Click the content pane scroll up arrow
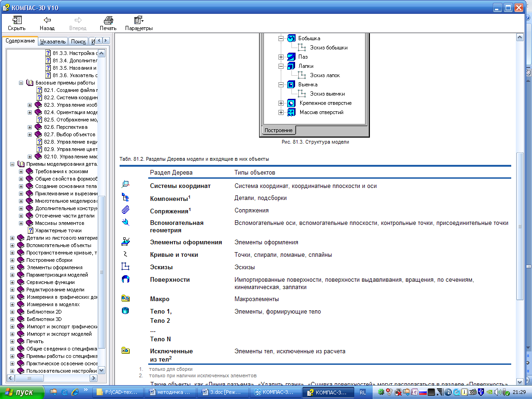 pos(520,38)
